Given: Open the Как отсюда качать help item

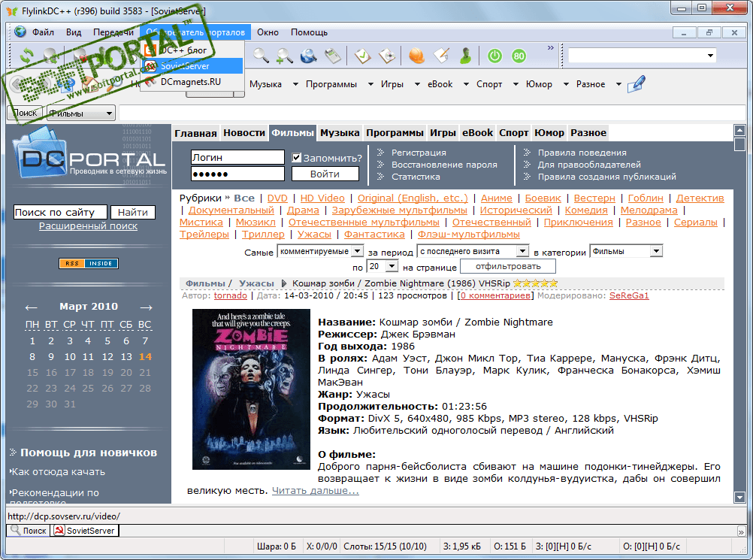Looking at the screenshot, I should tap(58, 471).
